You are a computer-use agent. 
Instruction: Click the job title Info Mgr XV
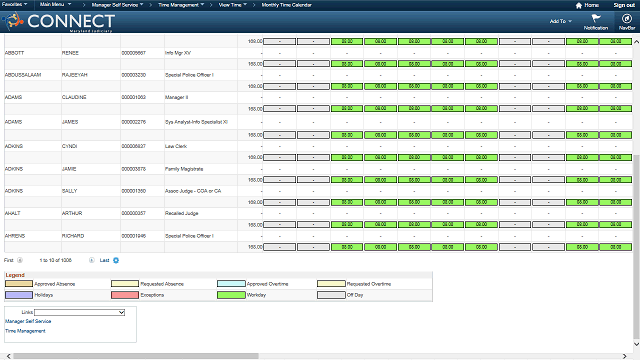tap(178, 53)
